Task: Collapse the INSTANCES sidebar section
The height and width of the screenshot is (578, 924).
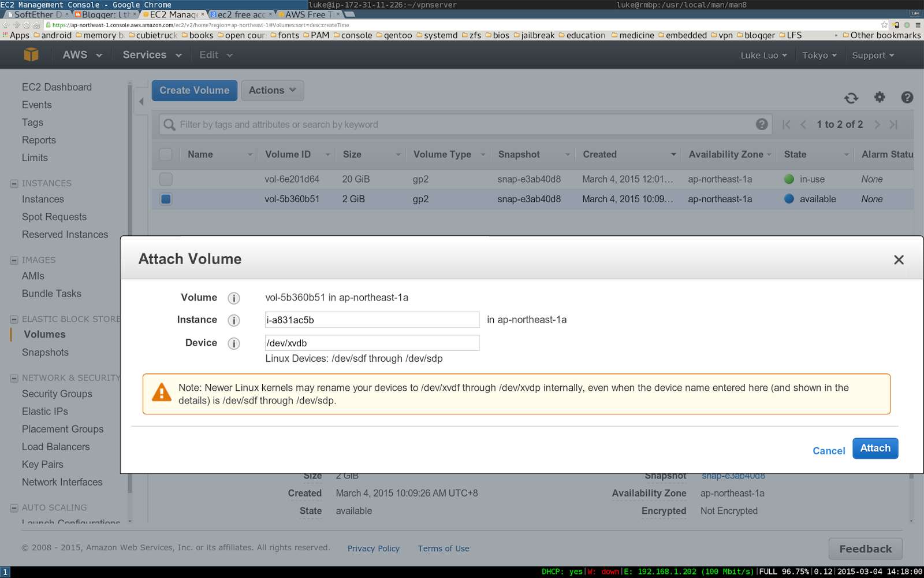Action: tap(14, 184)
